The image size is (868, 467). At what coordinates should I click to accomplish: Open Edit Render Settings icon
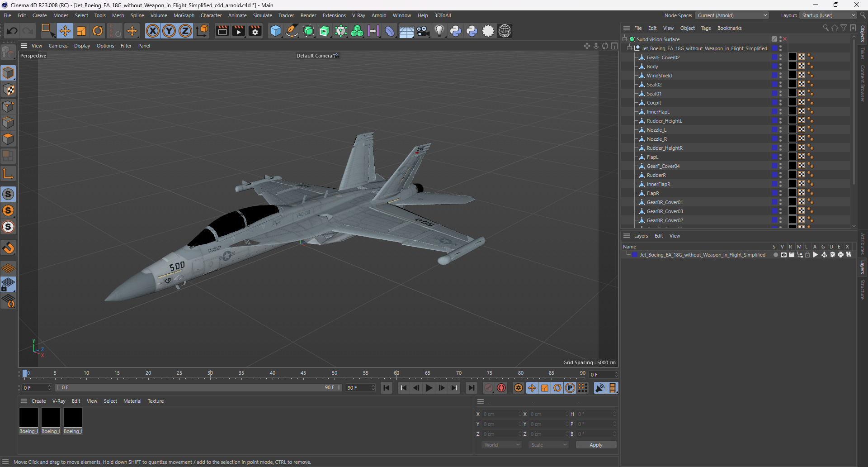point(255,31)
